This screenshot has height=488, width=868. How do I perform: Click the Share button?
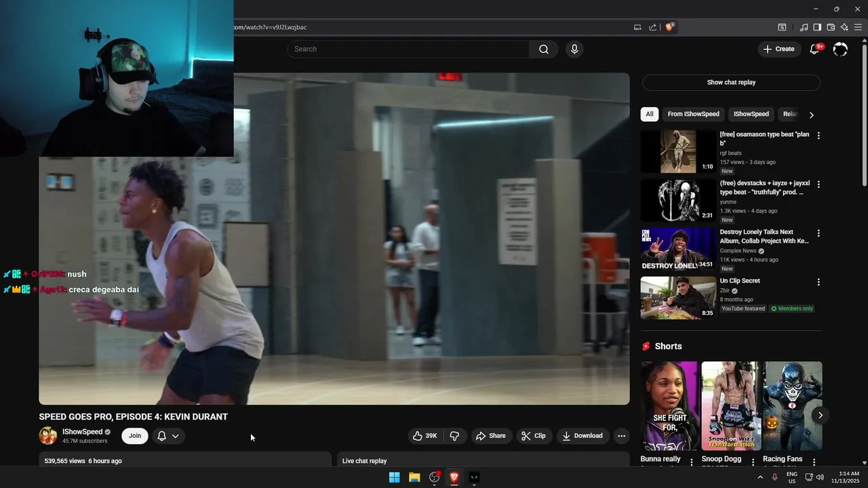491,436
